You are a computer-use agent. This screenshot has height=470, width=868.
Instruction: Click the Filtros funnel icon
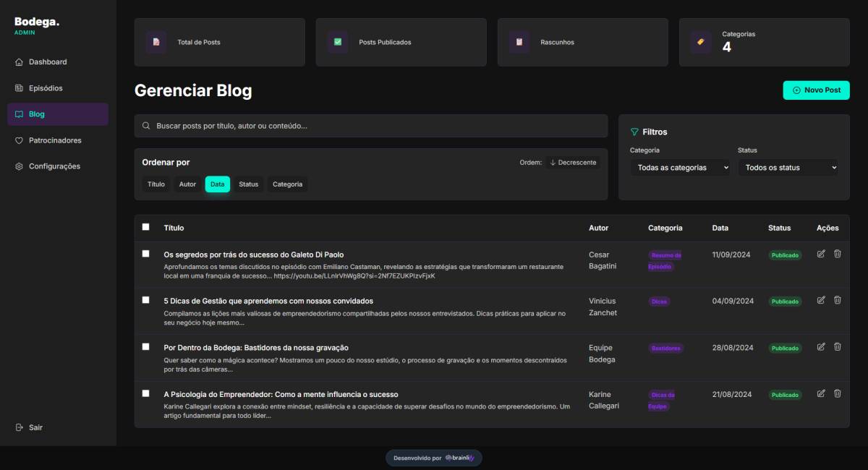pos(634,132)
